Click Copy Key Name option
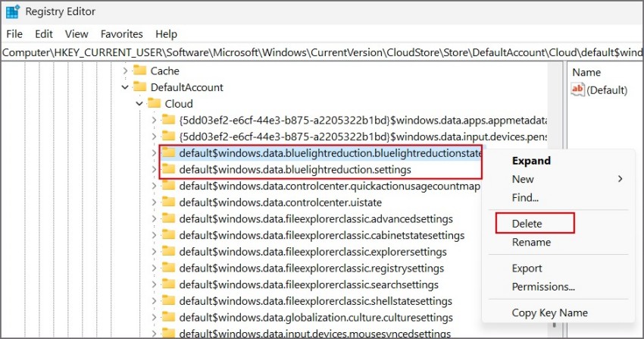This screenshot has width=644, height=339. pyautogui.click(x=549, y=312)
